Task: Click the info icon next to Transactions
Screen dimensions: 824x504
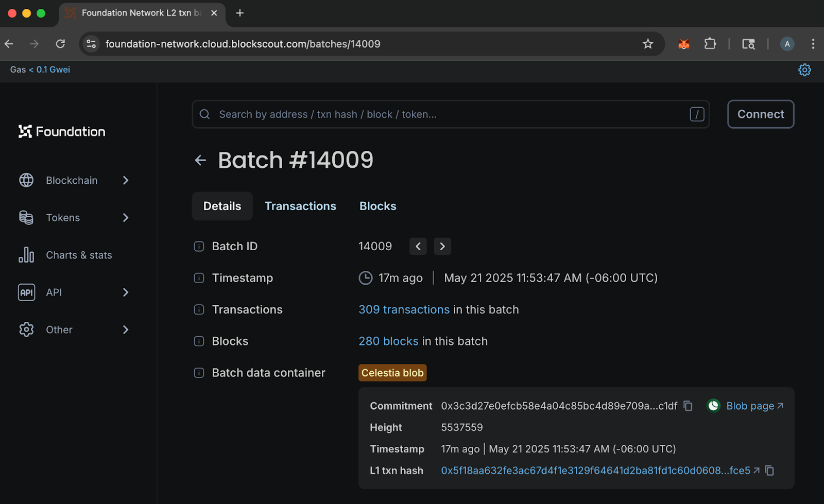Action: tap(199, 309)
